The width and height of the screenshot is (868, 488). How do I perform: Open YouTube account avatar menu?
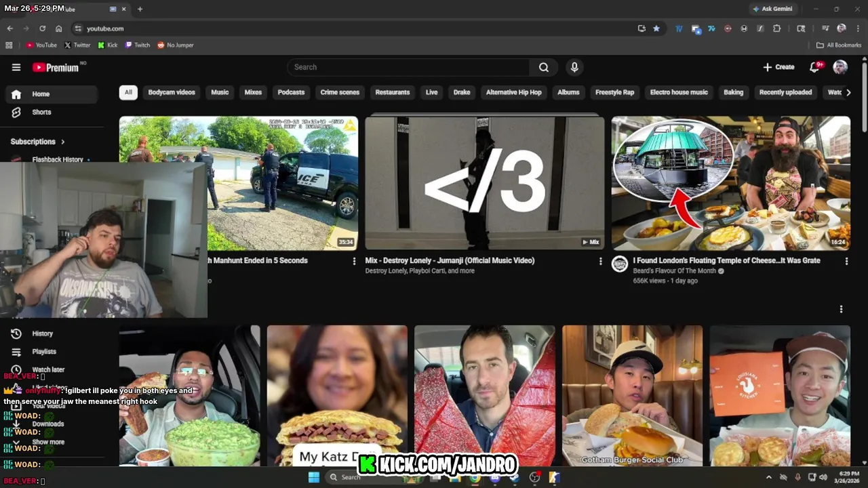point(840,67)
